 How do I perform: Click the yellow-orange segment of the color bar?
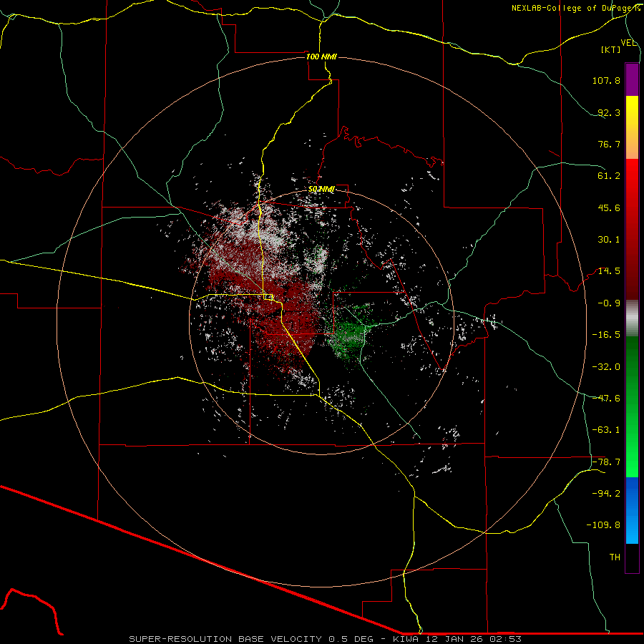tap(632, 127)
